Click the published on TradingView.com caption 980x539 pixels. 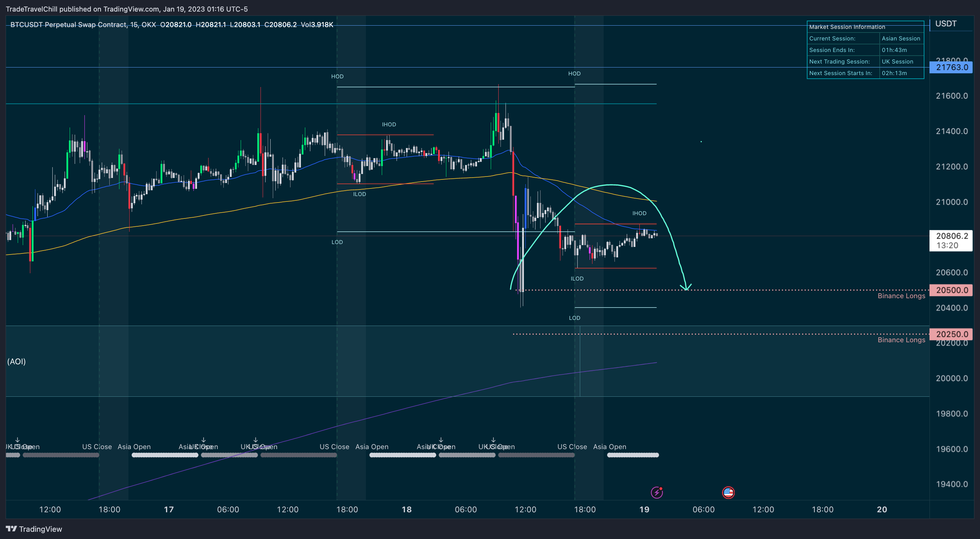(127, 9)
